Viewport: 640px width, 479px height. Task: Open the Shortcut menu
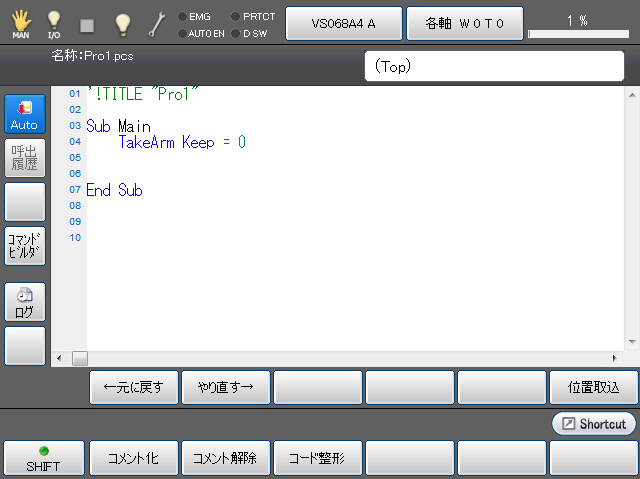tap(594, 424)
